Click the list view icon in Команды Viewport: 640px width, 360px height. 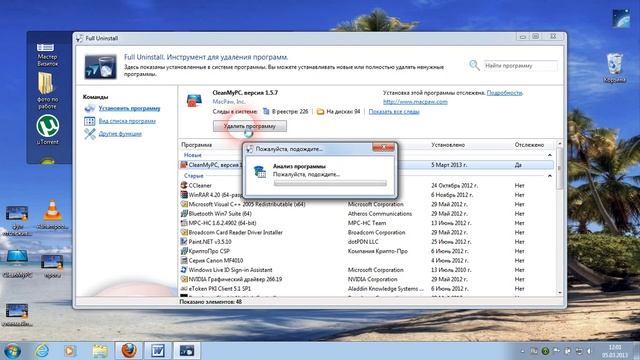[89, 121]
